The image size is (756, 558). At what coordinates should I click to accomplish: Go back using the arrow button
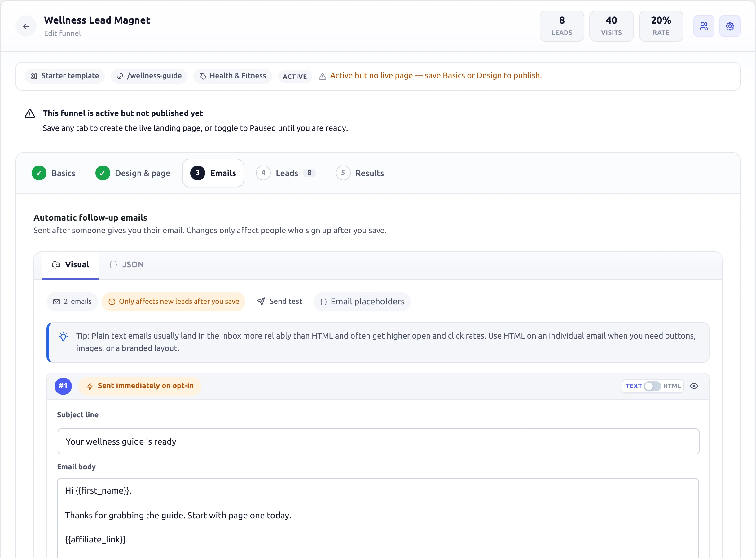tap(26, 26)
